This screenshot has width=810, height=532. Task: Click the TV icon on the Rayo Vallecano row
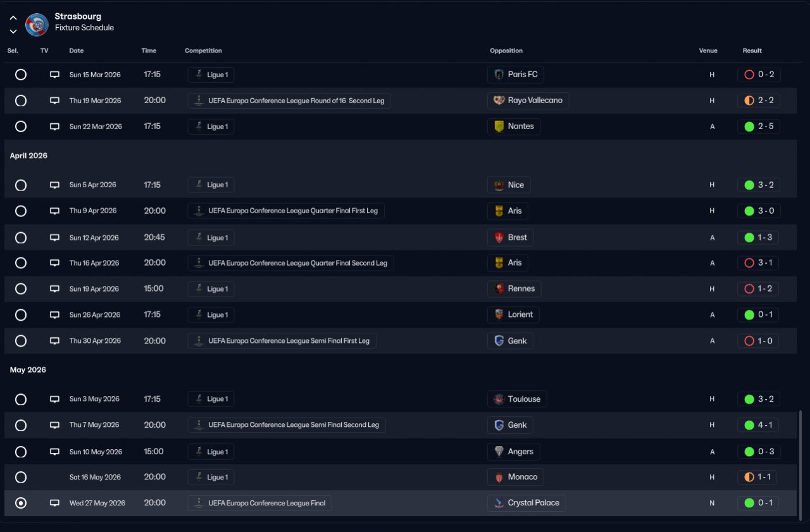click(55, 101)
